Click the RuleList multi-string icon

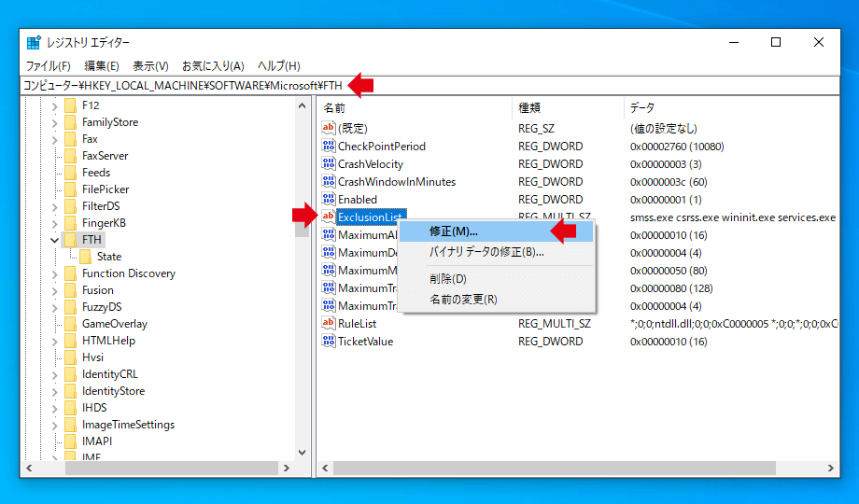click(x=328, y=323)
